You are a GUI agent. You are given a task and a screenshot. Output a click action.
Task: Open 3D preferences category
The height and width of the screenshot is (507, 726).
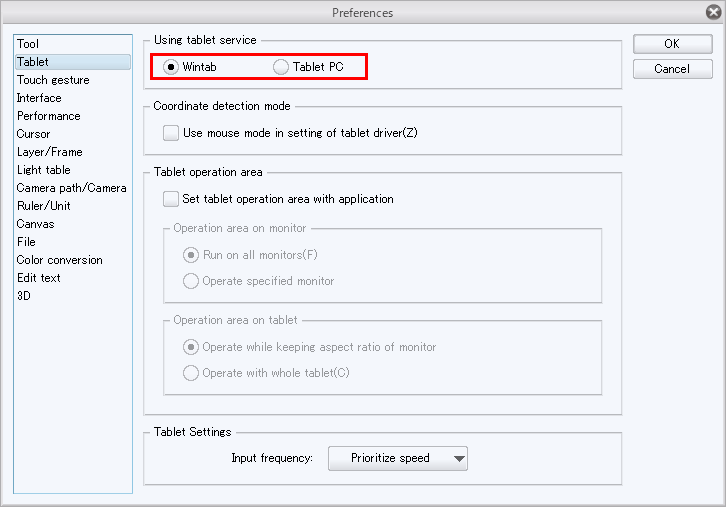coord(73,296)
